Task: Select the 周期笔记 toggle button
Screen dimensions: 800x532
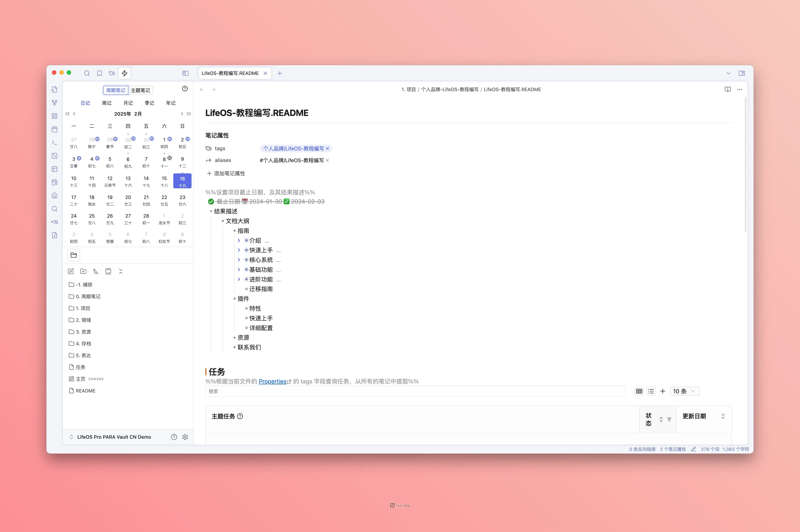Action: pos(116,90)
